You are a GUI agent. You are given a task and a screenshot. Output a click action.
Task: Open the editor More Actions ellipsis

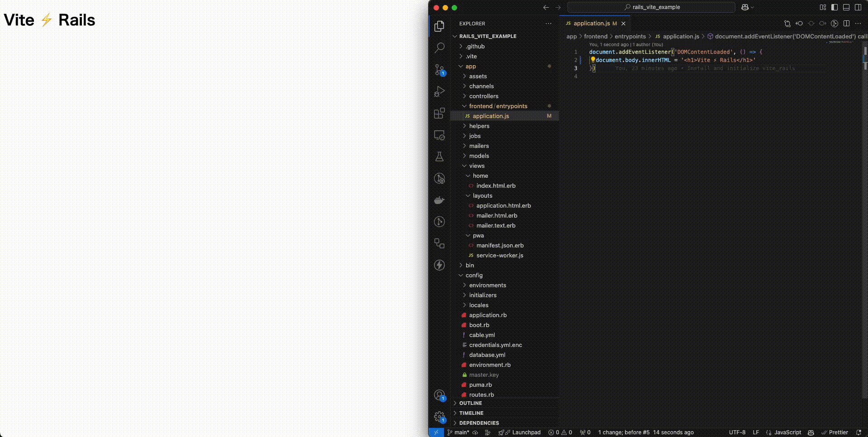click(858, 24)
